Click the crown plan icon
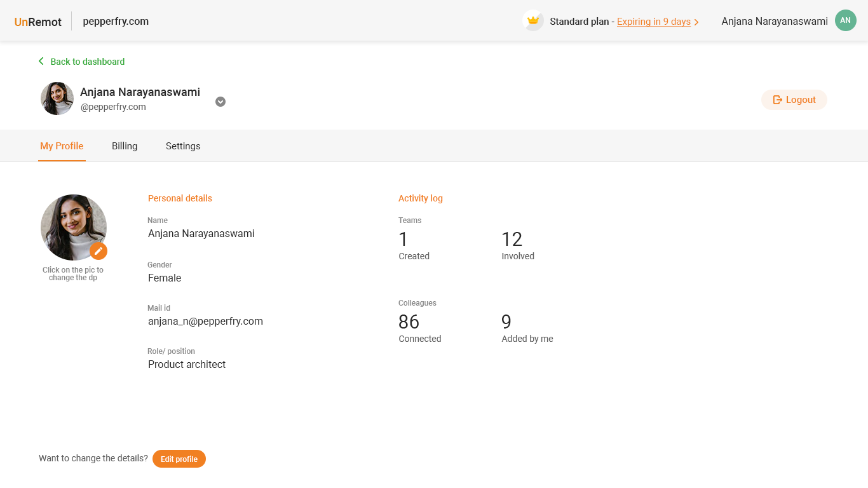Screen dimensions: 868x488 point(533,20)
